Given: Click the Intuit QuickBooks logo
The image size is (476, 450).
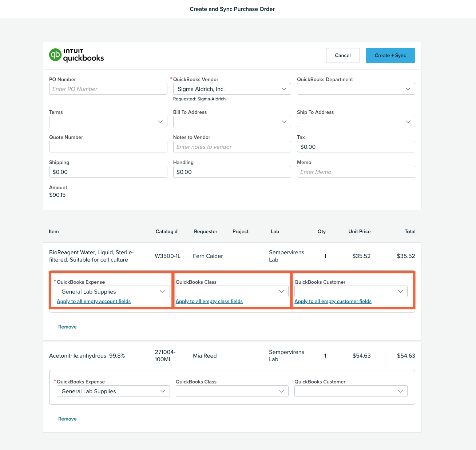Looking at the screenshot, I should tap(76, 55).
